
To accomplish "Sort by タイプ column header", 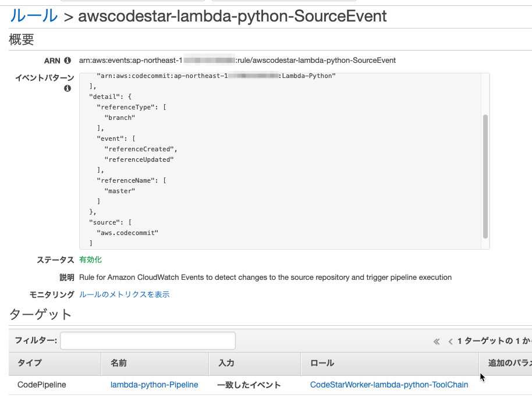I will (x=55, y=363).
